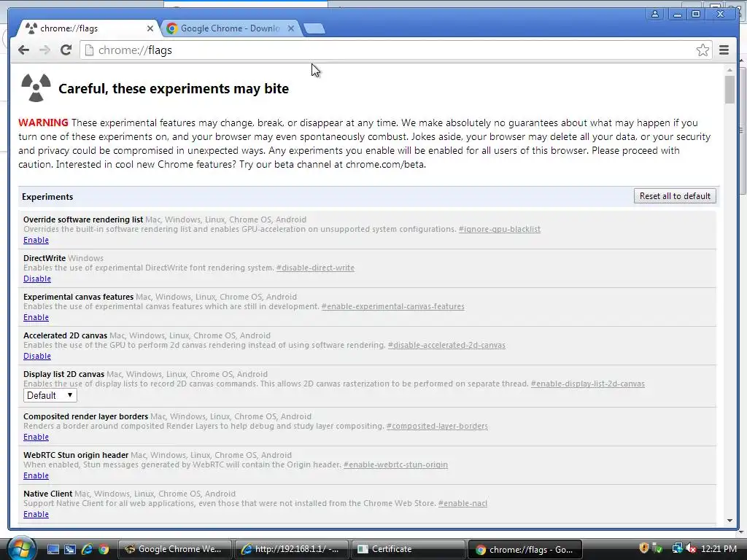Image resolution: width=747 pixels, height=560 pixels.
Task: Disable Accelerated 2D canvas
Action: (x=37, y=356)
